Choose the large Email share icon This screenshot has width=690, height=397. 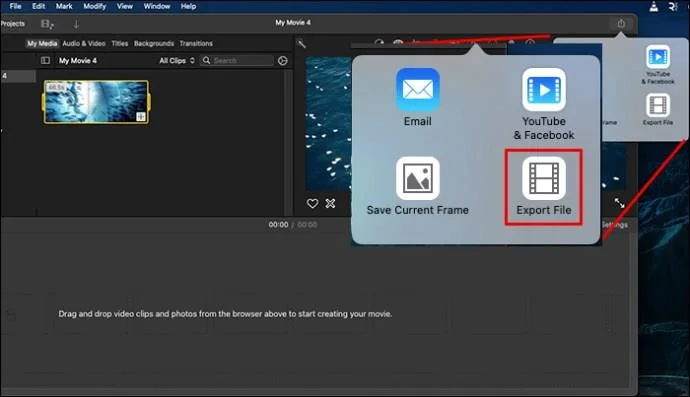coord(418,90)
